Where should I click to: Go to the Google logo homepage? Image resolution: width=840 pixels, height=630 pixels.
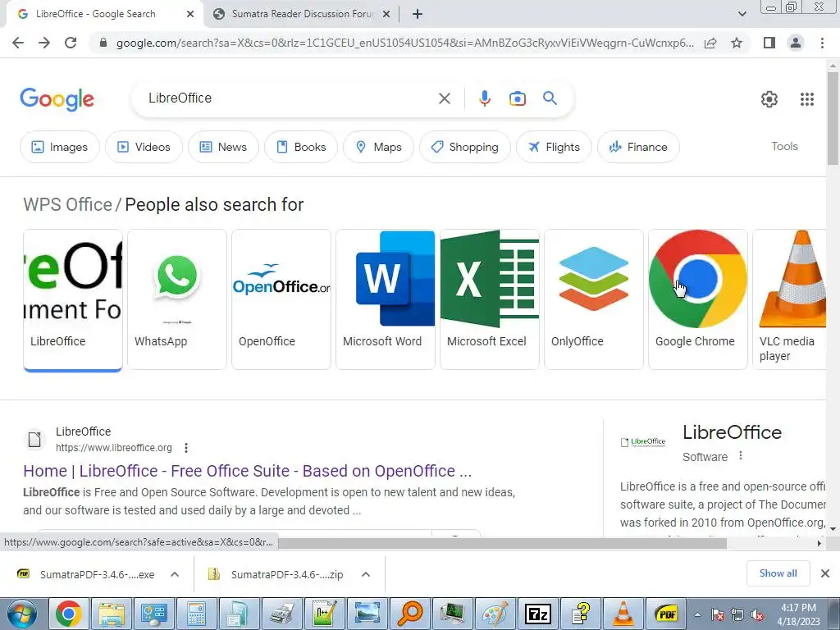(57, 99)
